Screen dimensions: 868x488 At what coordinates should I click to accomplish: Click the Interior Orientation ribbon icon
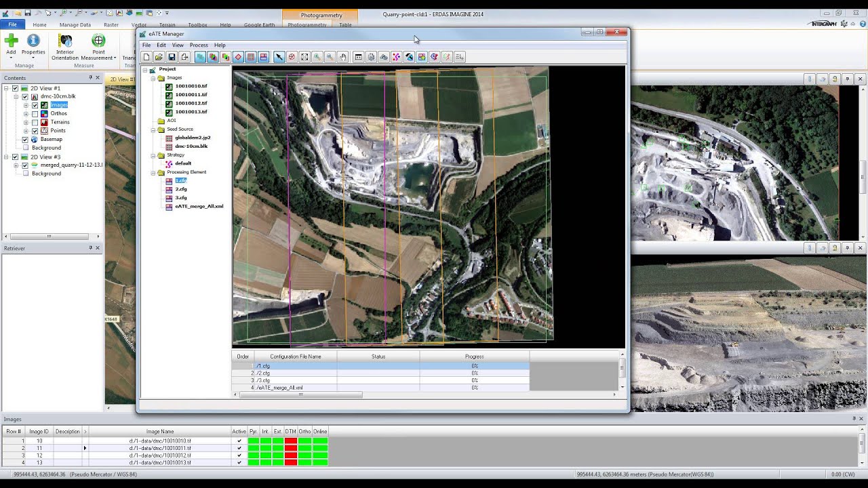65,42
